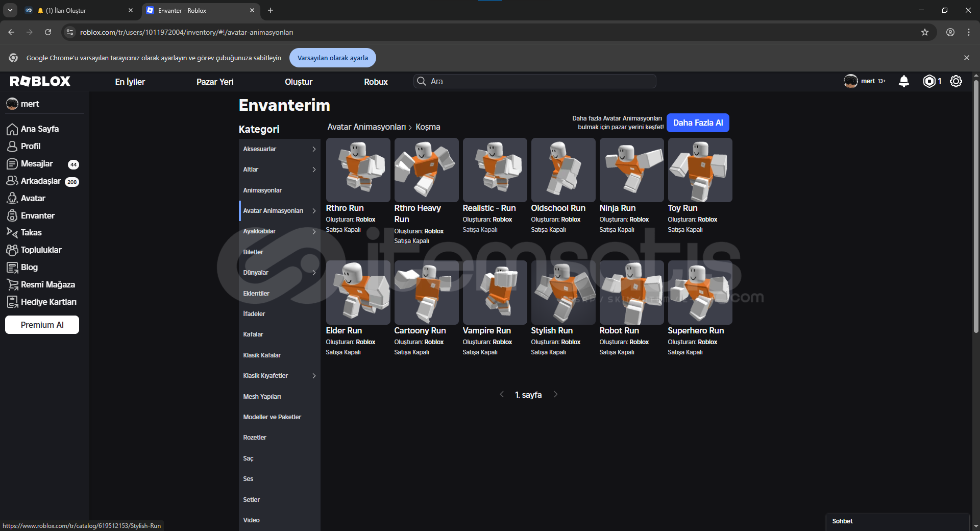Screen dimensions: 980x531
Task: Open a new browser tab
Action: 271,10
